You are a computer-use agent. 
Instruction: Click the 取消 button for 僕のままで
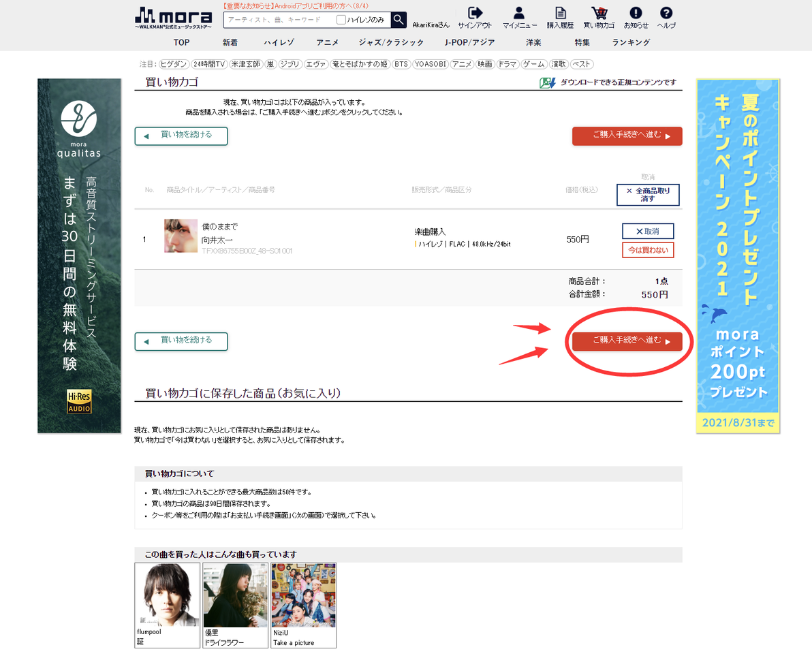[648, 232]
